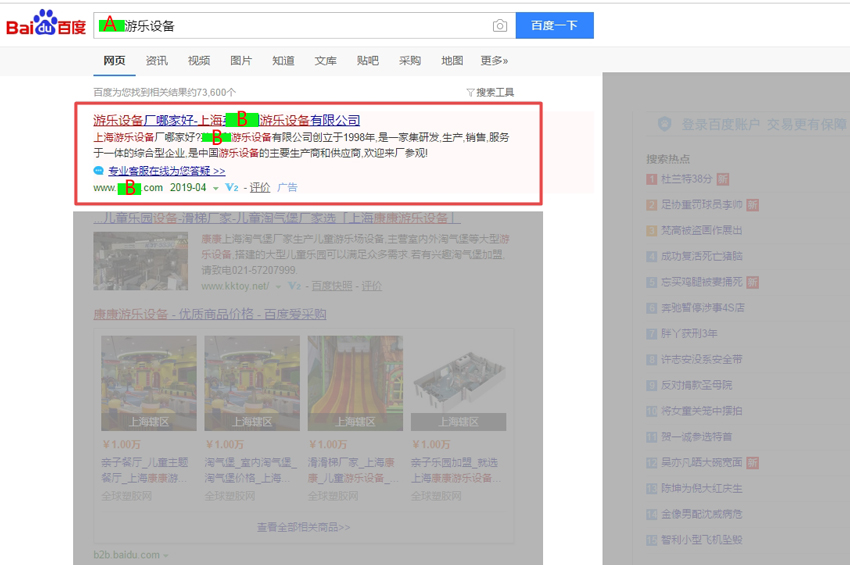Expand the 更多» menu
Viewport: 850px width, 565px height.
494,61
